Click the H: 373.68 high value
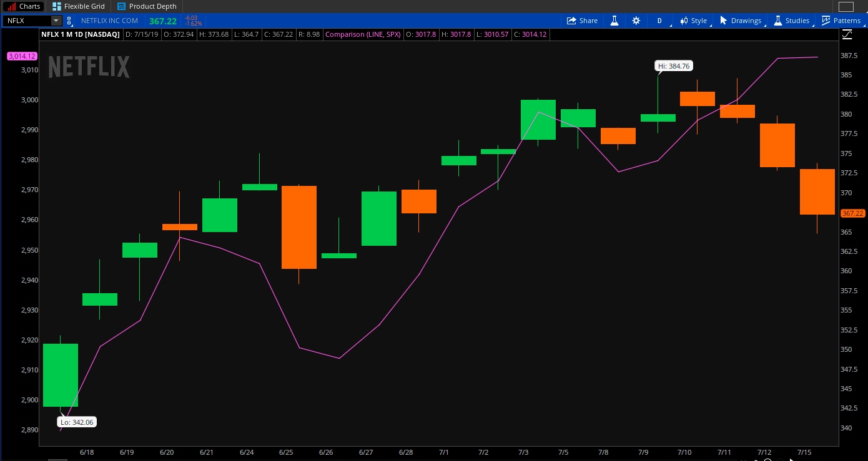The height and width of the screenshot is (461, 868). [214, 34]
